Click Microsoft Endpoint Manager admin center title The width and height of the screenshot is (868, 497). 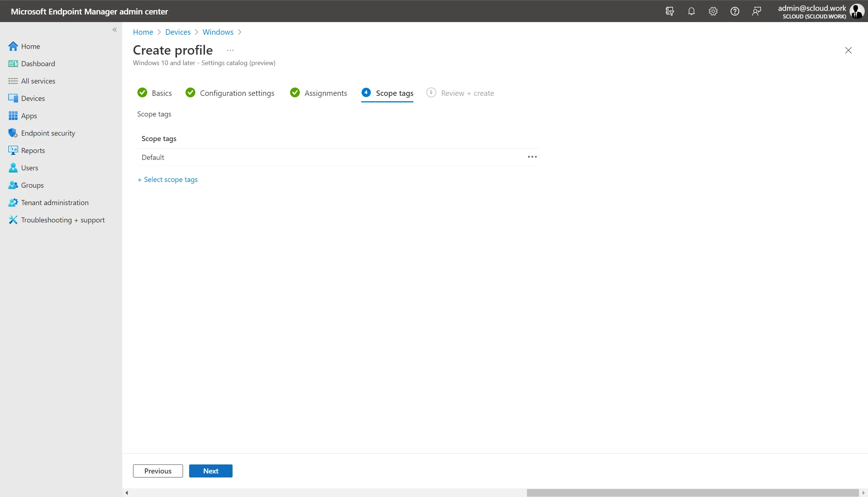click(x=89, y=12)
